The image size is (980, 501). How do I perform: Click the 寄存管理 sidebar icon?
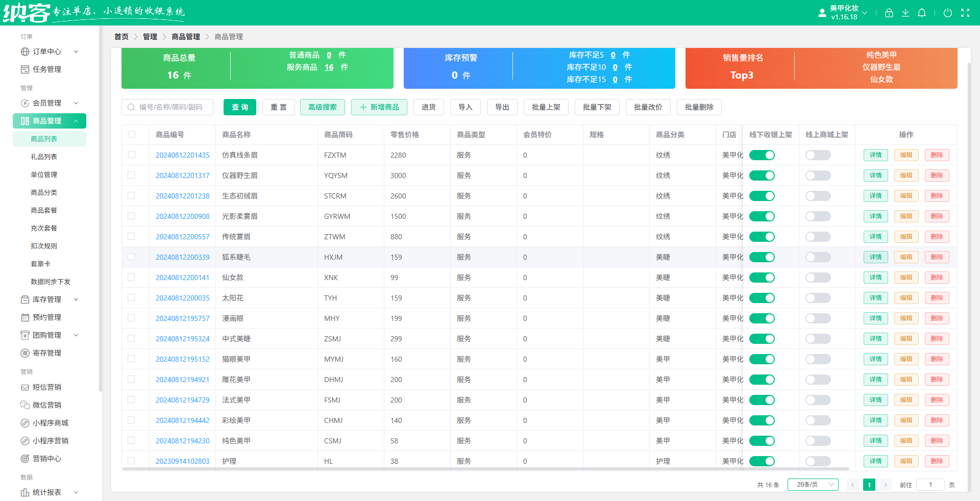[25, 353]
